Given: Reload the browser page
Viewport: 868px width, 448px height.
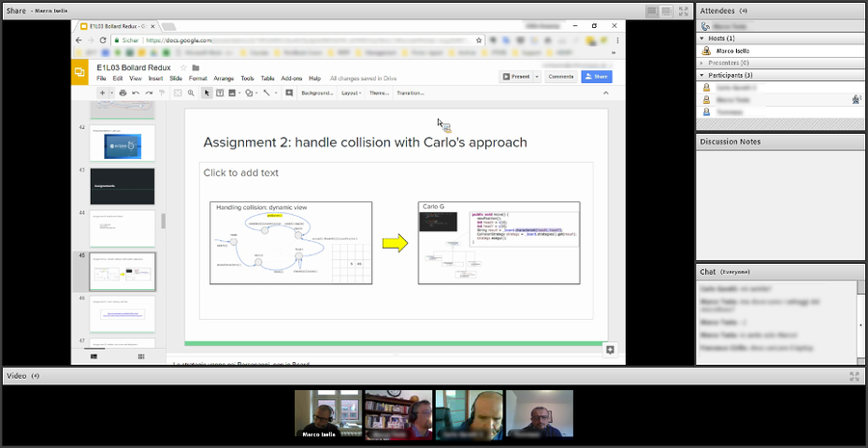Looking at the screenshot, I should tap(102, 40).
